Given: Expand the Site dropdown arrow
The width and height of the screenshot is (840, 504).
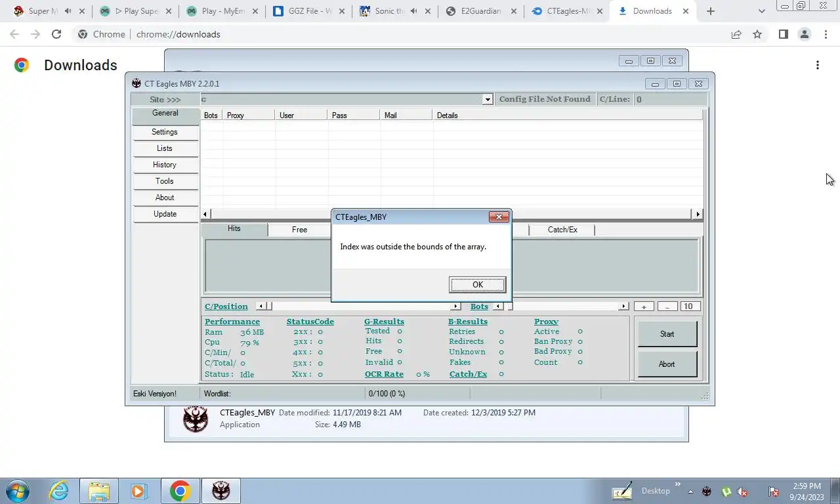Looking at the screenshot, I should (487, 99).
